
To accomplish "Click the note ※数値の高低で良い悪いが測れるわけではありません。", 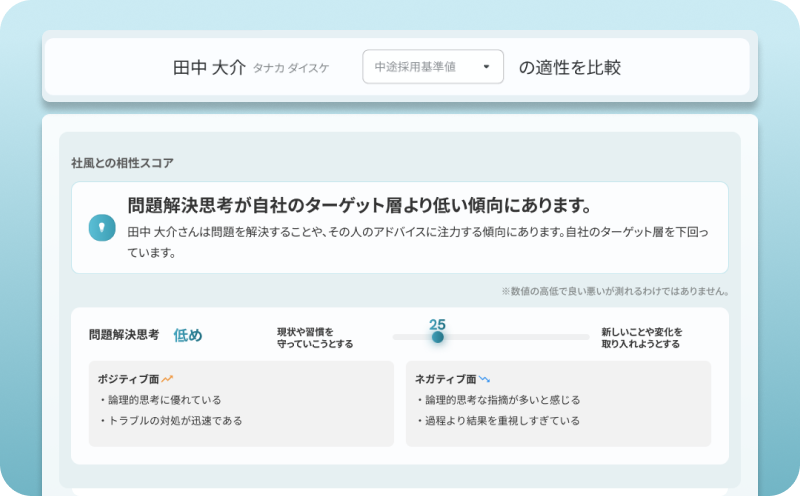I will [615, 291].
